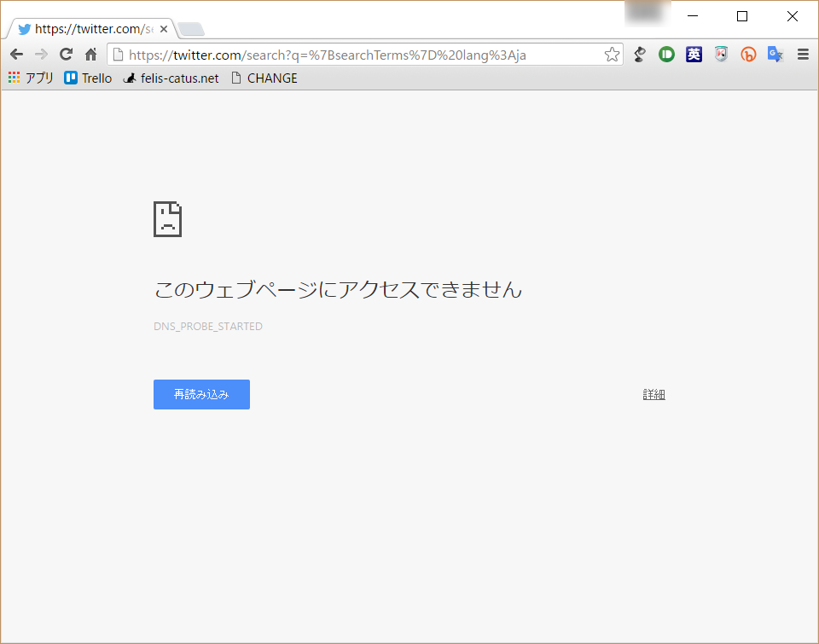The width and height of the screenshot is (819, 644).
Task: Click the Bitly link shortener icon
Action: [748, 54]
